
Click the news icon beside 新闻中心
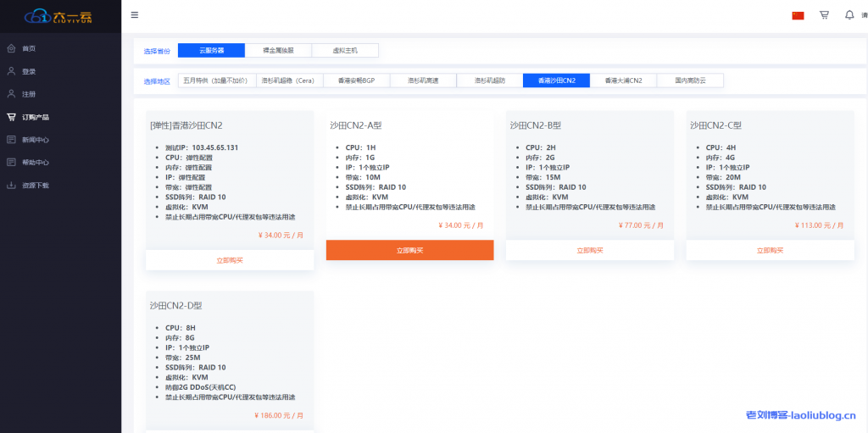(11, 140)
